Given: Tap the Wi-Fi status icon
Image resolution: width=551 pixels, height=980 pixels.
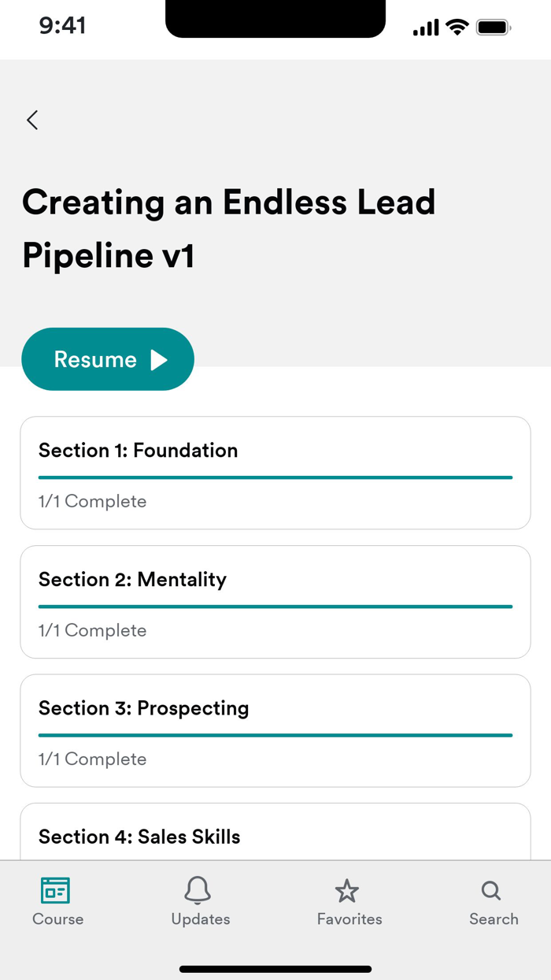Looking at the screenshot, I should coord(457,28).
